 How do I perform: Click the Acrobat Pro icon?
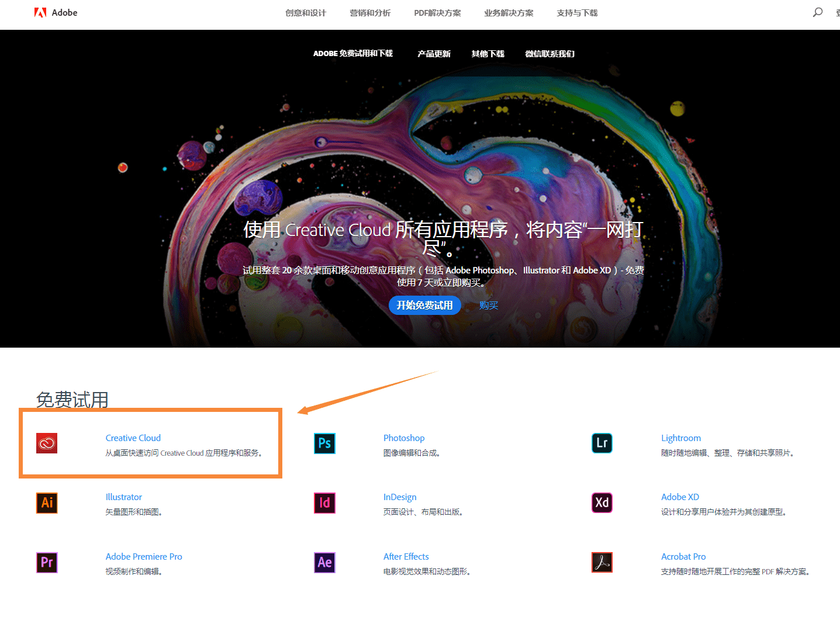pos(602,562)
